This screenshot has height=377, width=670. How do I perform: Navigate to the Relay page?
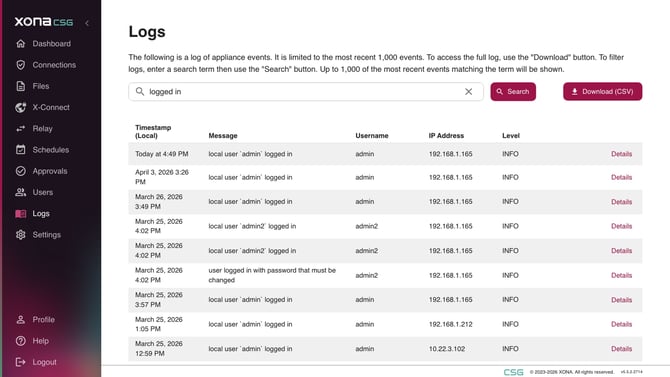[42, 129]
